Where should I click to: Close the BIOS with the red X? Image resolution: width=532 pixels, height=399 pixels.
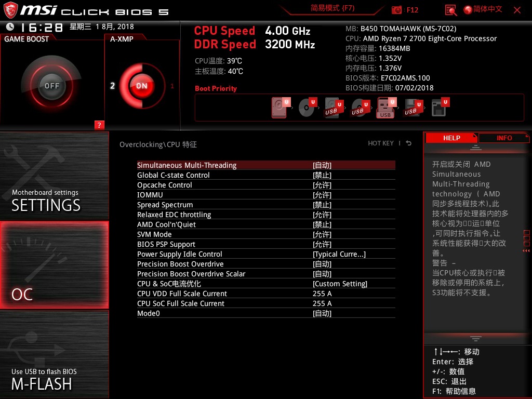pos(517,10)
